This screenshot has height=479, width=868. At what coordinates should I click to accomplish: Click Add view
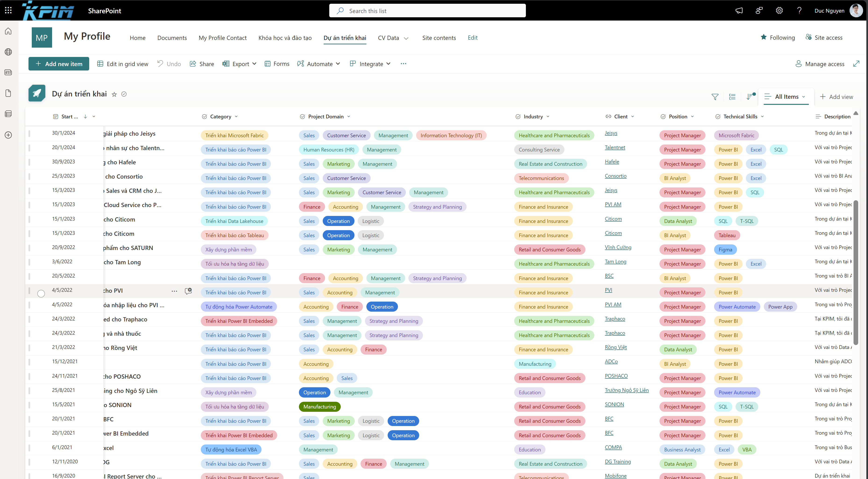836,97
